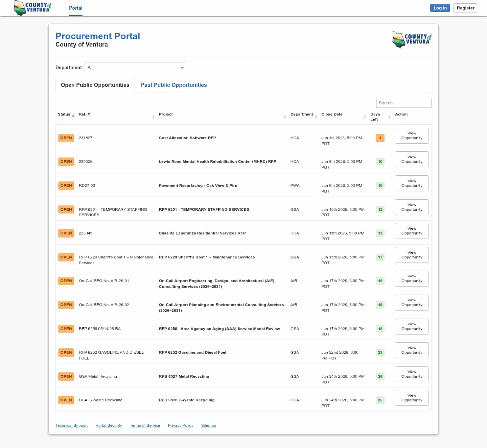This screenshot has width=487, height=448.
Task: Click the Procurement Portal heading
Action: point(98,36)
